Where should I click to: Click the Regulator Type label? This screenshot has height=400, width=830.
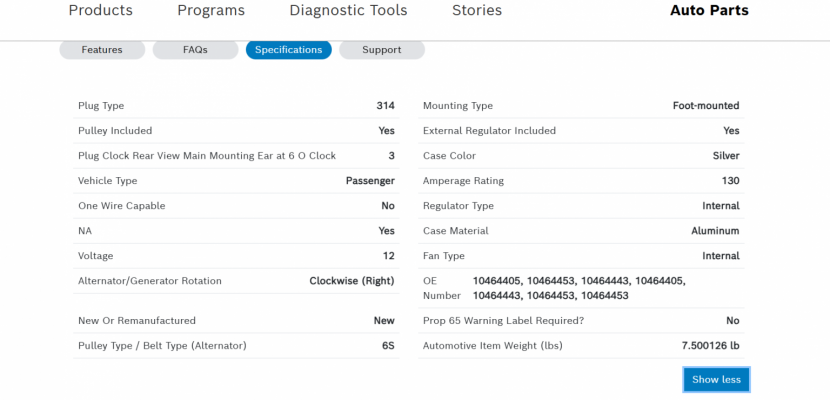pyautogui.click(x=458, y=206)
